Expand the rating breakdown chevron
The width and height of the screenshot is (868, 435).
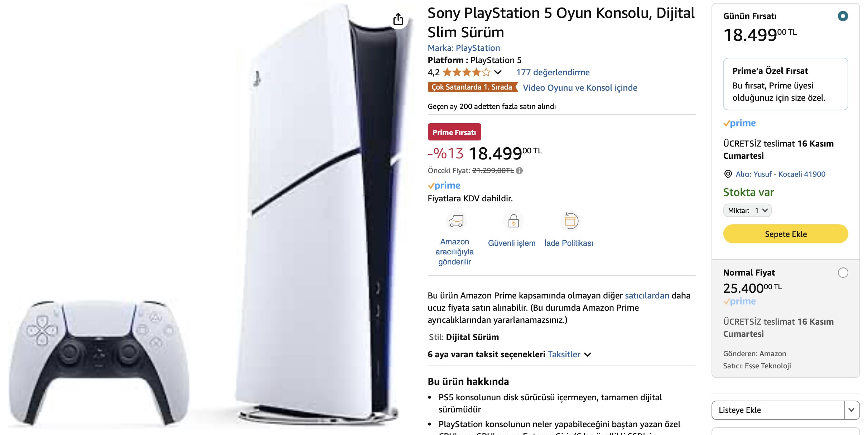pyautogui.click(x=498, y=73)
